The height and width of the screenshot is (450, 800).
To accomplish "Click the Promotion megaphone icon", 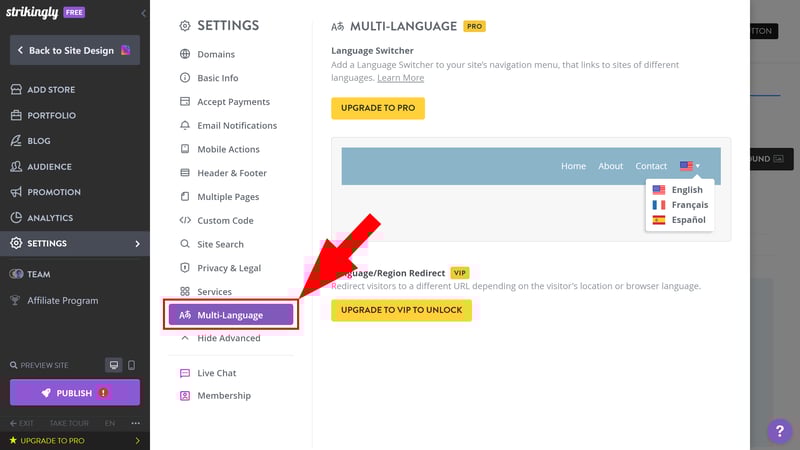I will [x=16, y=192].
